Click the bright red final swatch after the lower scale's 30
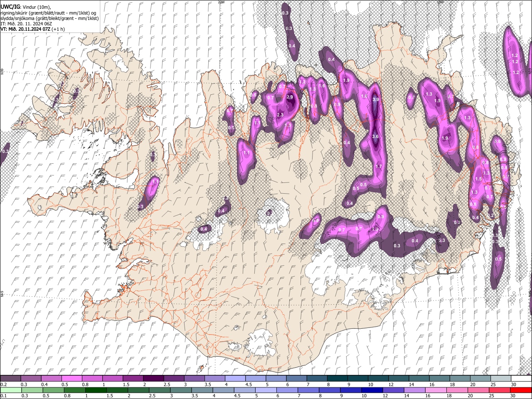The height and width of the screenshot is (399, 532). tap(521, 390)
